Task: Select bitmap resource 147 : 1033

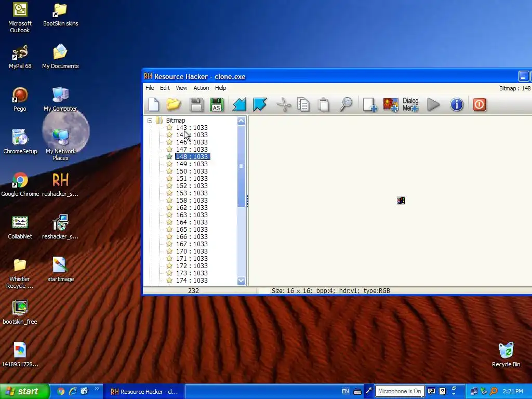Action: pos(192,149)
